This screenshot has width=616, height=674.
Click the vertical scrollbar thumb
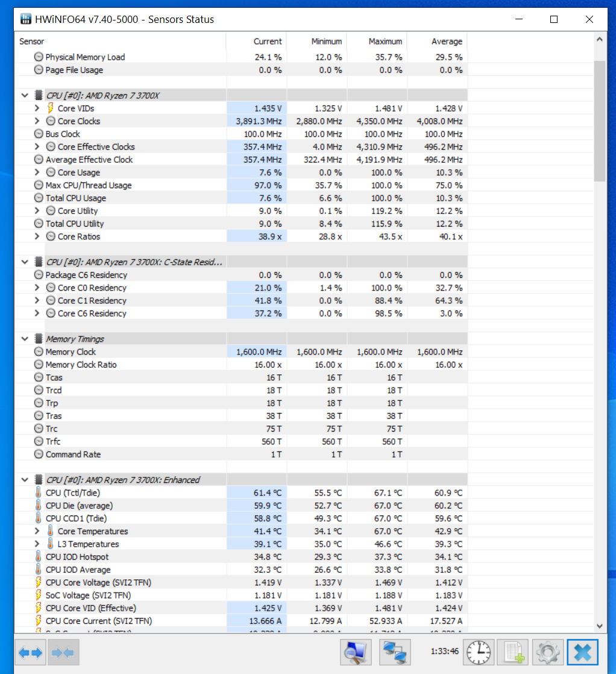(600, 121)
